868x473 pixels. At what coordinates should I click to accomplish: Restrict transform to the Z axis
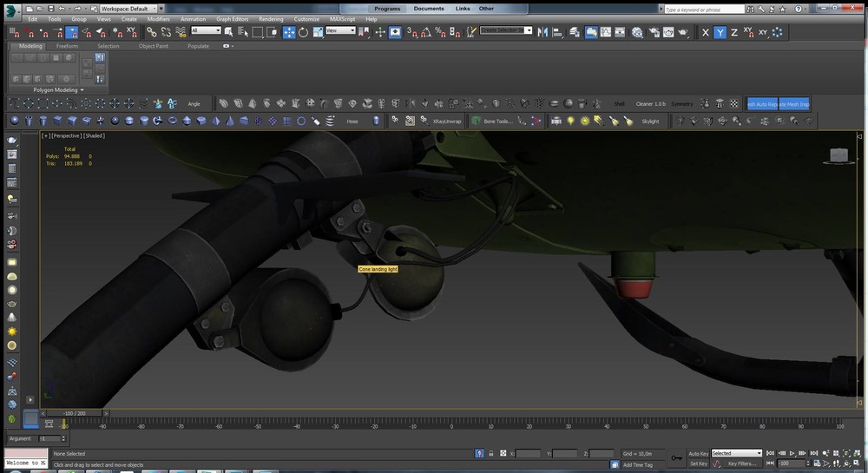coord(734,32)
